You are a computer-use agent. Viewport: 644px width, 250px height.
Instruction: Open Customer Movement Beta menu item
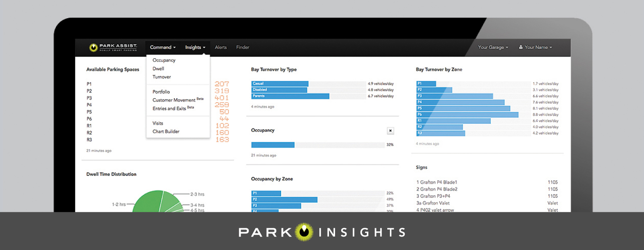pyautogui.click(x=178, y=100)
